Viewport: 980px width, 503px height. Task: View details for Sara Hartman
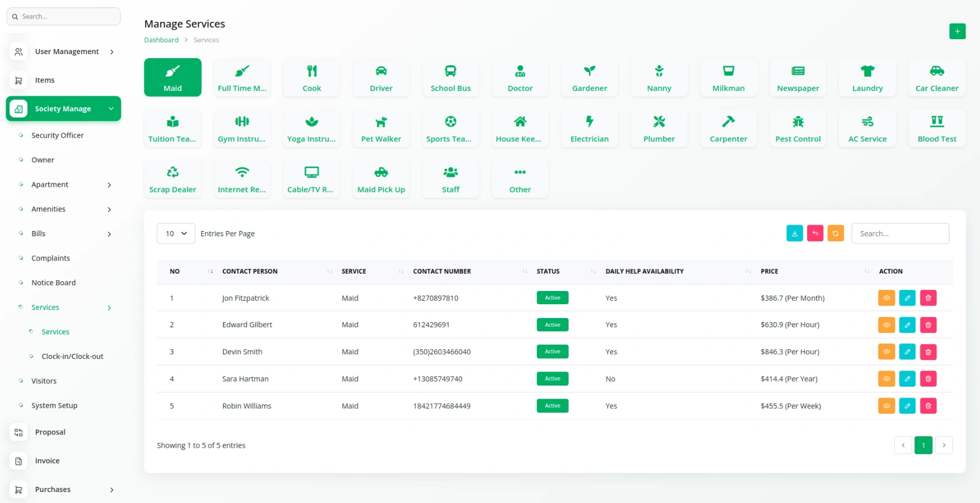click(886, 379)
